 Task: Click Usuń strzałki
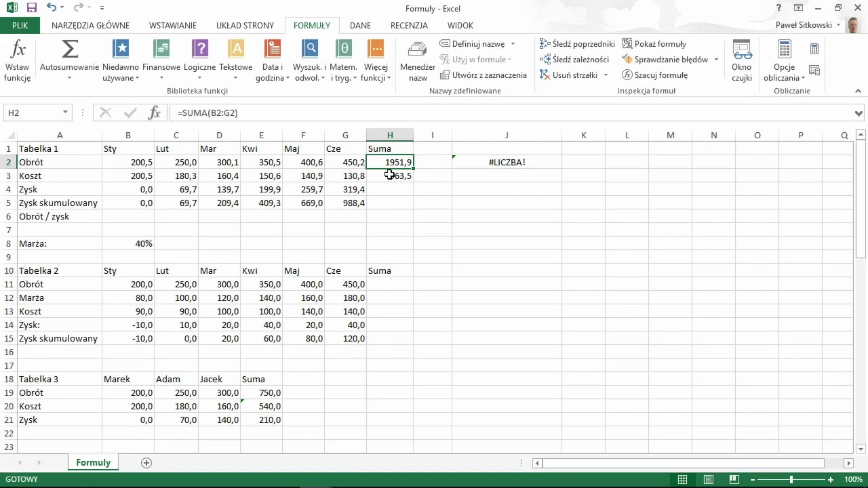pos(568,75)
